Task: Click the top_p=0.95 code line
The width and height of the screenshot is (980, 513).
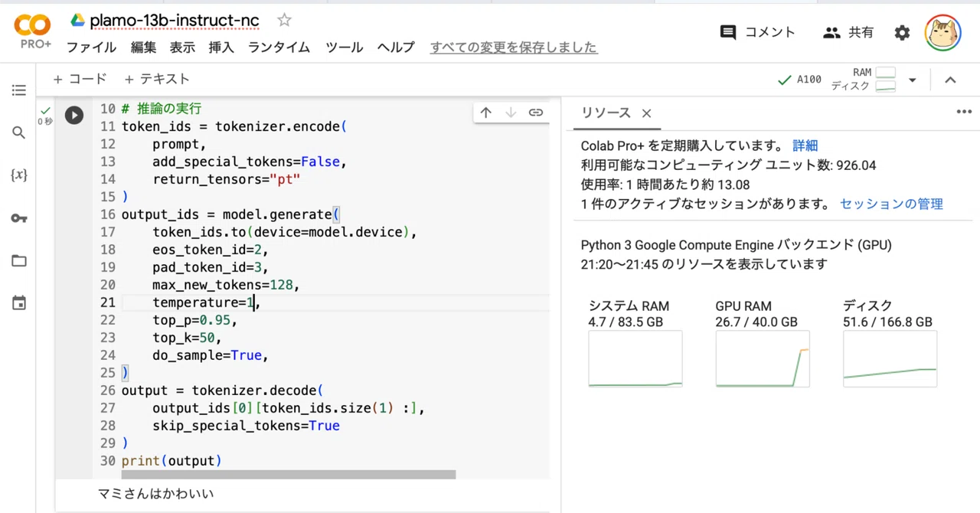Action: coord(195,320)
